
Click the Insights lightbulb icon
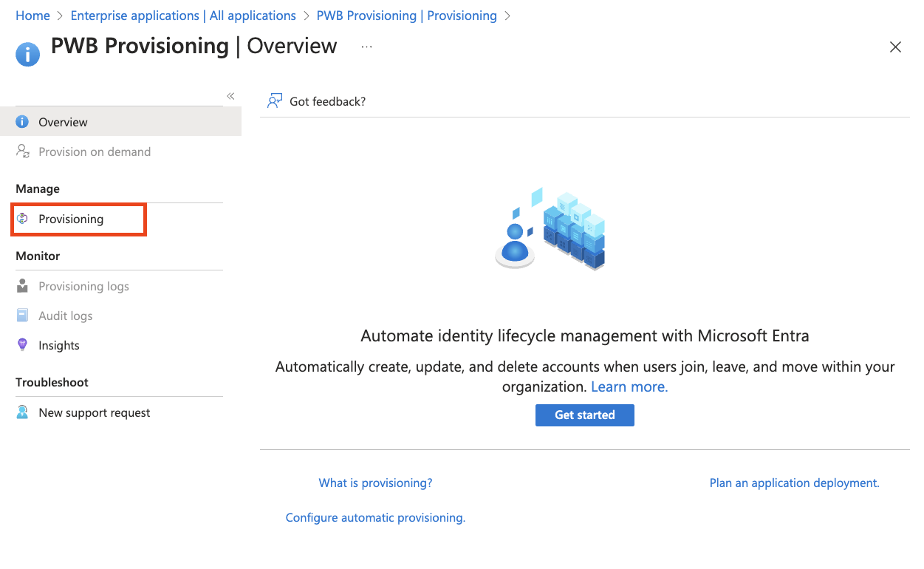(23, 345)
